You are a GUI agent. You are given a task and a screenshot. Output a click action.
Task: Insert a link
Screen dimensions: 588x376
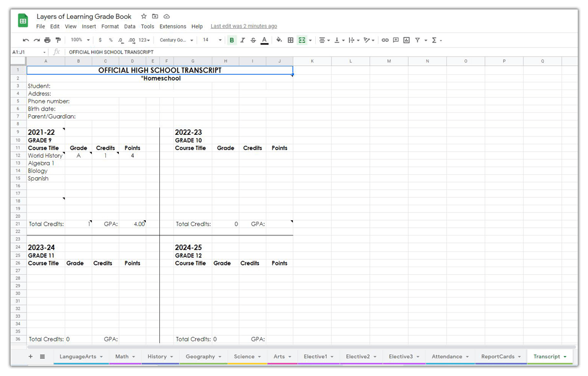pos(385,40)
